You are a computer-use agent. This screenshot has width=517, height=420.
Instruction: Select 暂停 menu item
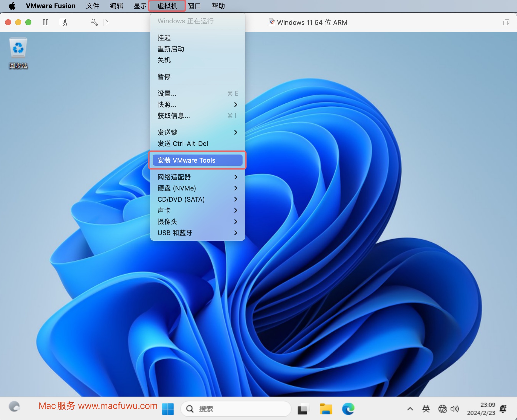click(197, 77)
